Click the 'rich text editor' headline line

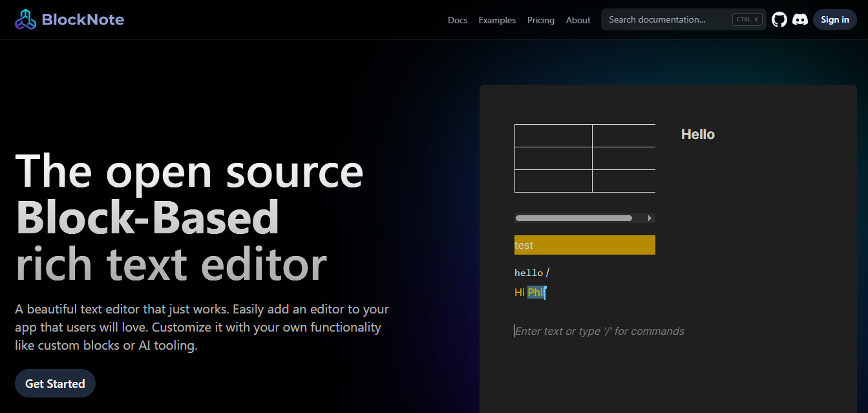click(x=171, y=264)
